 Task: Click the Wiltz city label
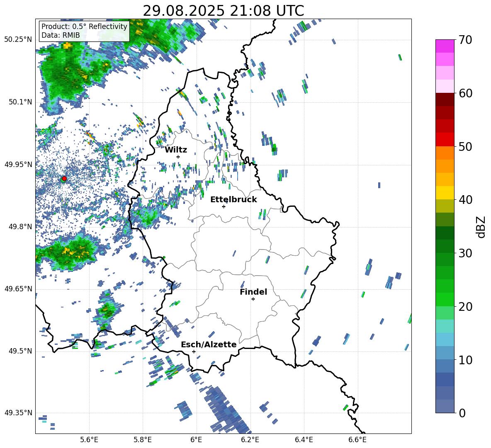(176, 150)
